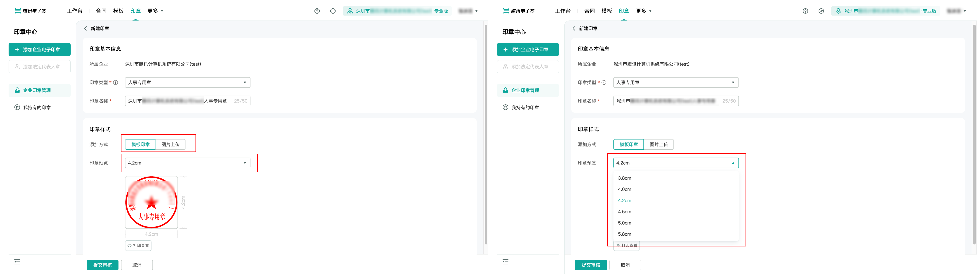Select 模板印章 mode in left screenshot

coord(140,144)
